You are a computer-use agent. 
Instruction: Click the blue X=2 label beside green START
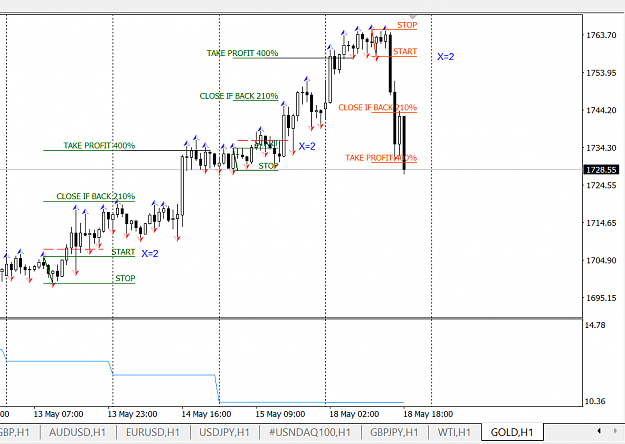[150, 253]
